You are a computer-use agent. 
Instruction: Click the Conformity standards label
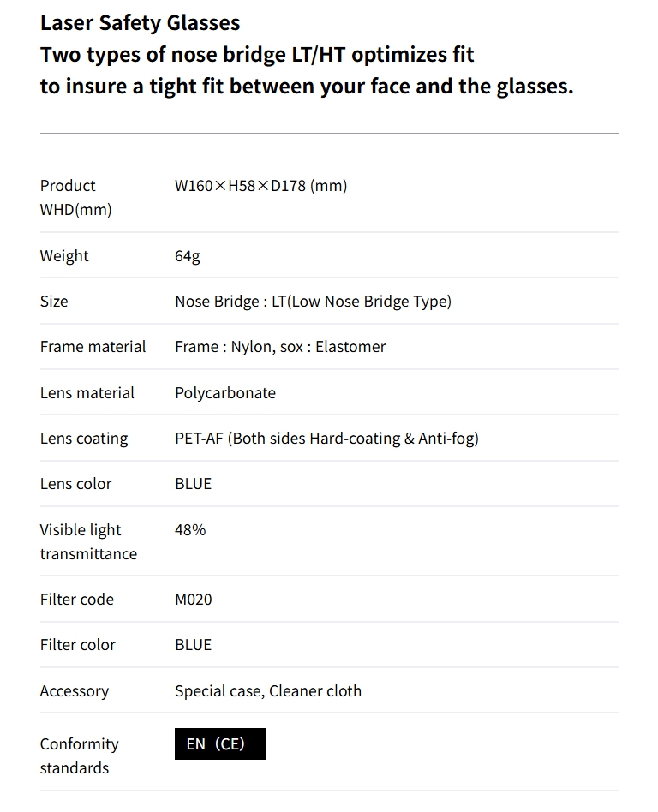(79, 755)
